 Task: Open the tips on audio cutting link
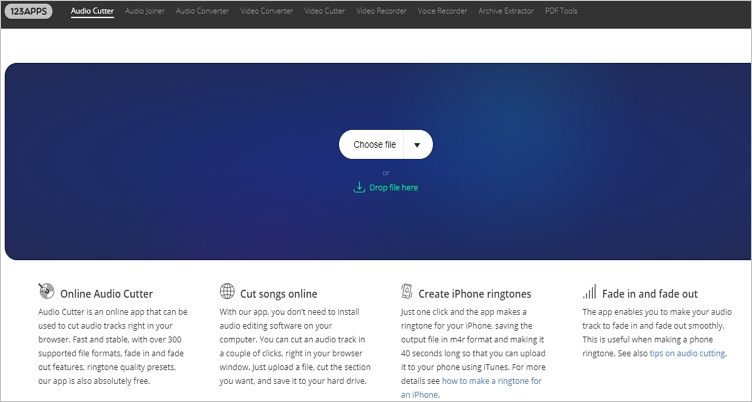click(687, 354)
